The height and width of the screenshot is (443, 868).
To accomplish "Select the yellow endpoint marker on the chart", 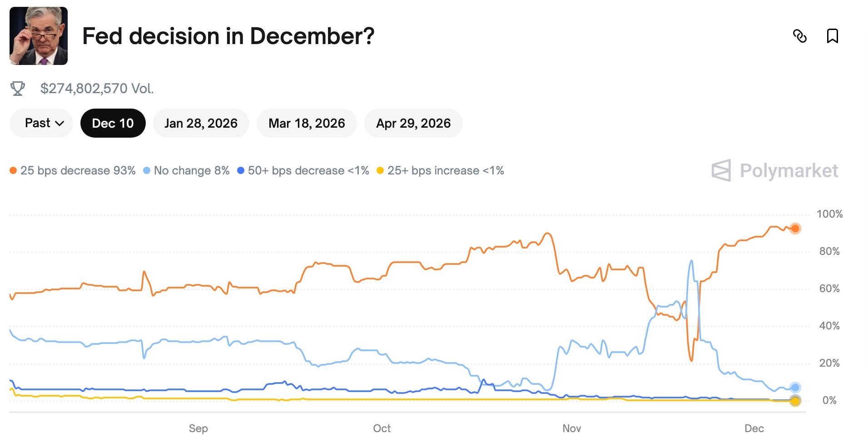I will [x=795, y=401].
